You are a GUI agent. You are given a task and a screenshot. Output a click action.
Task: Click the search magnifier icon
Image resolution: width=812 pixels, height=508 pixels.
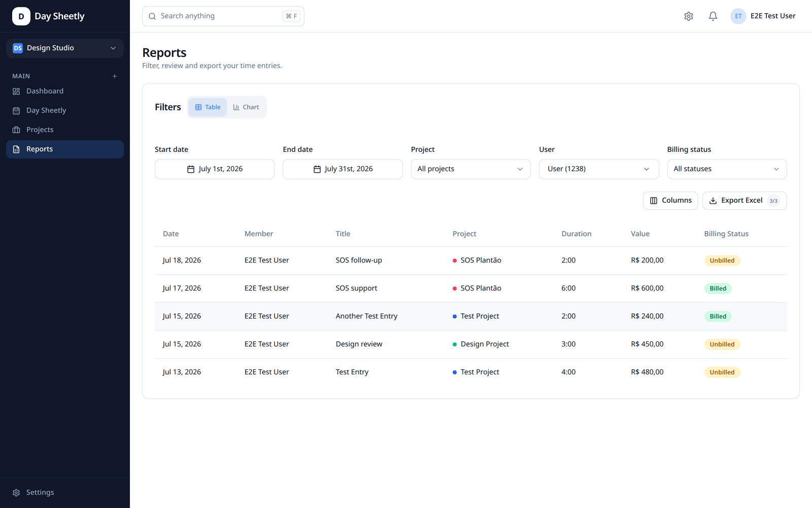coord(152,16)
